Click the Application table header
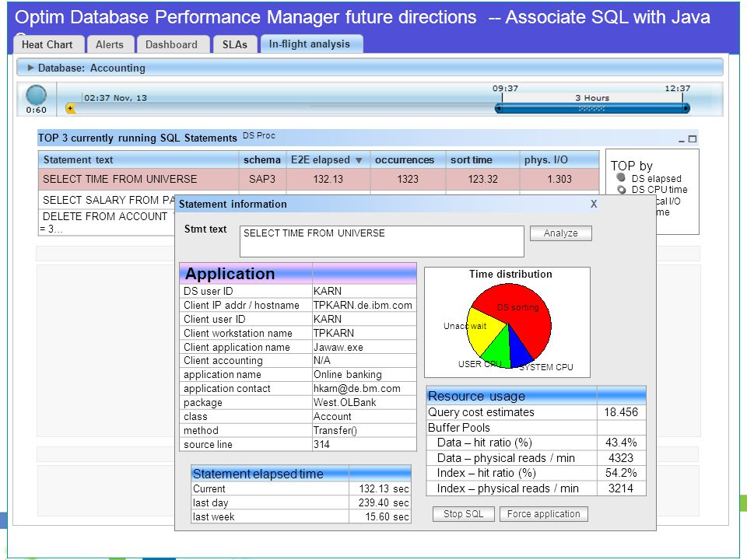 (298, 274)
